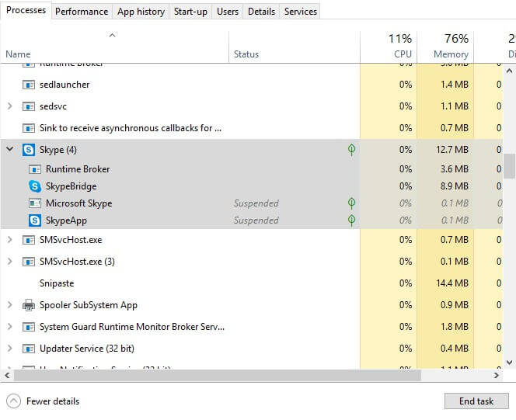516x420 pixels.
Task: Click the 1.8 MB memory of System Guard
Action: 455,327
